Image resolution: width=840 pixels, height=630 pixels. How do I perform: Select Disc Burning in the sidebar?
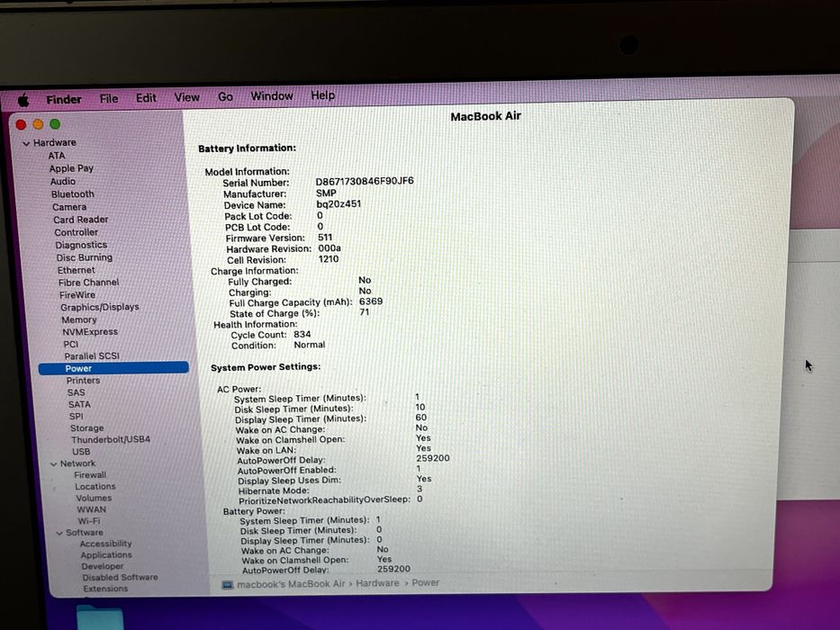pos(84,257)
